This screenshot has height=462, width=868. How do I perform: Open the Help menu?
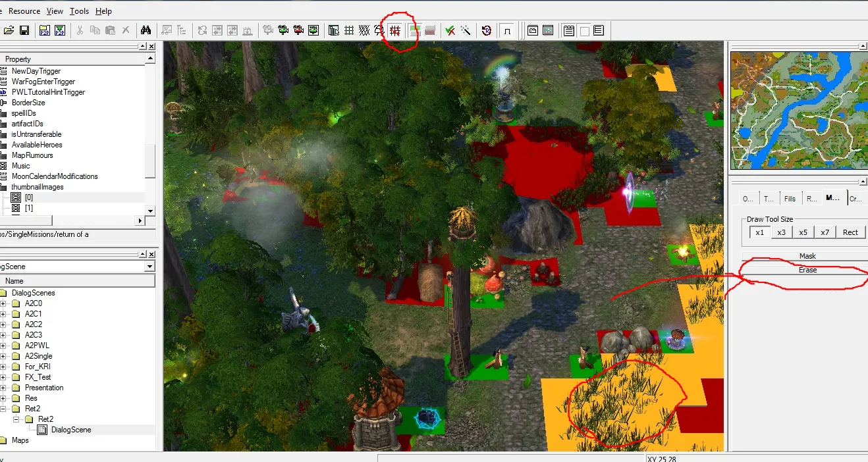pos(103,11)
